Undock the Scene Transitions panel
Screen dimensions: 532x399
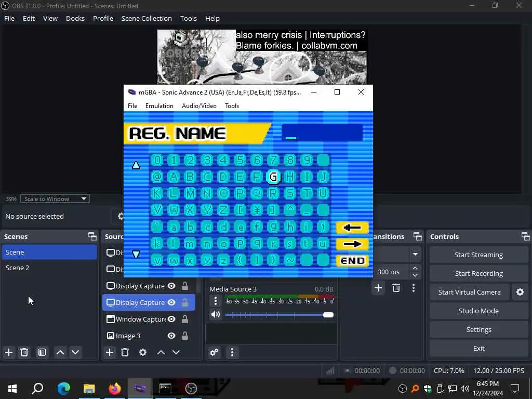418,236
